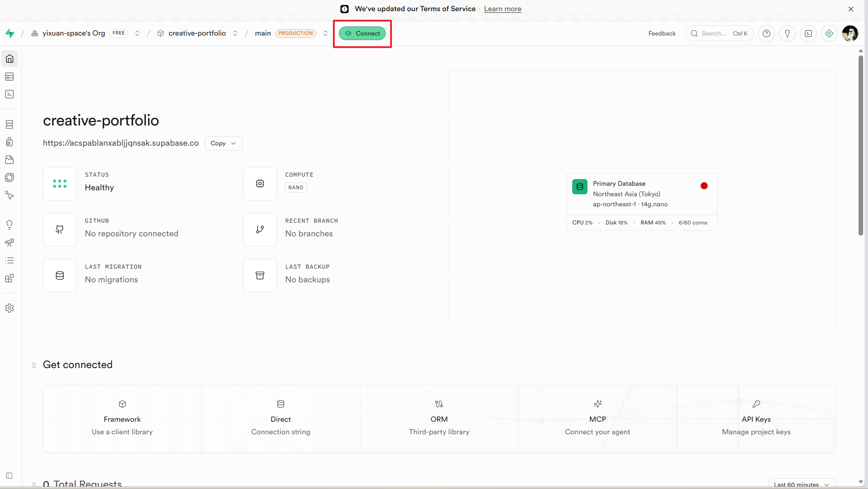Viewport: 868px width, 489px height.
Task: Open Project Overview home icon in sidebar
Action: tap(9, 59)
